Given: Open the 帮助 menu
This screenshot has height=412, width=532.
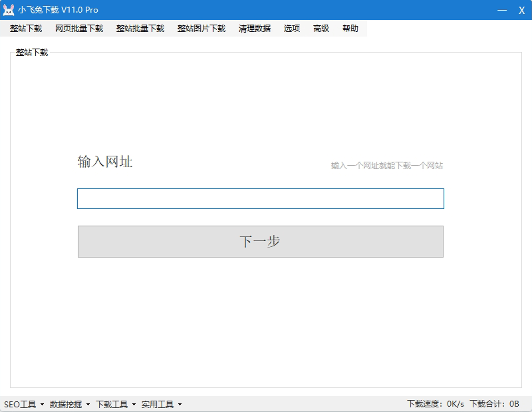Looking at the screenshot, I should tap(350, 29).
